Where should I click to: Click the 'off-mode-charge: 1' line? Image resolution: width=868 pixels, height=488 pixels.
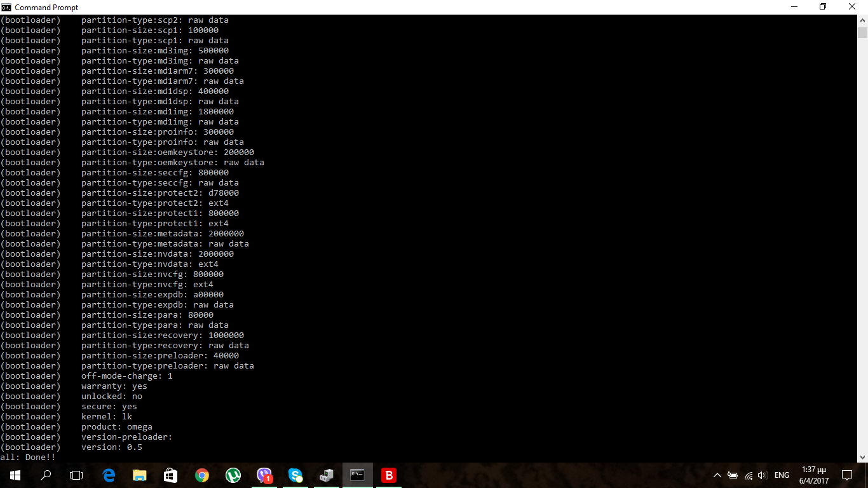[x=127, y=376]
